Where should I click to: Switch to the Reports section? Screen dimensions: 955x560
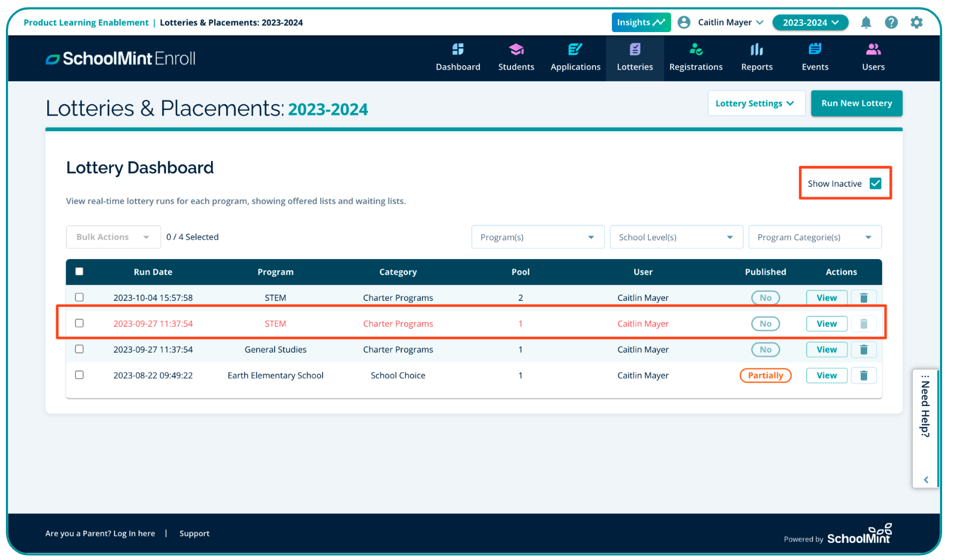(x=756, y=57)
